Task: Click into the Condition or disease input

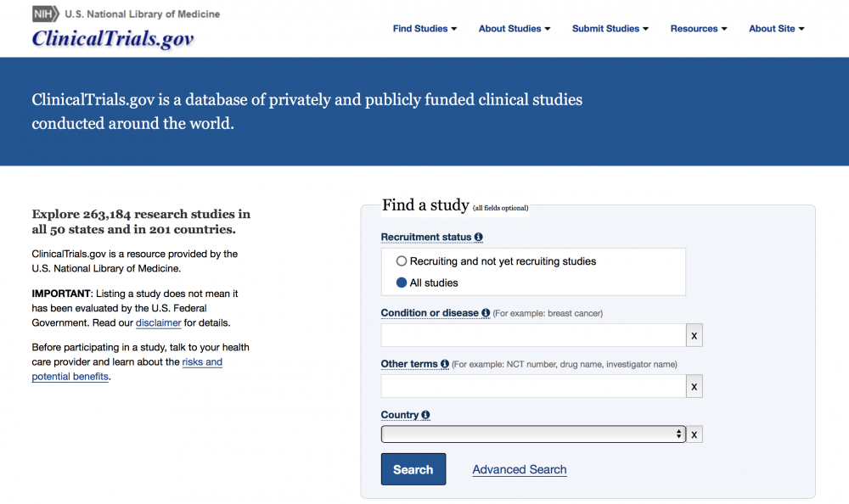Action: (533, 336)
